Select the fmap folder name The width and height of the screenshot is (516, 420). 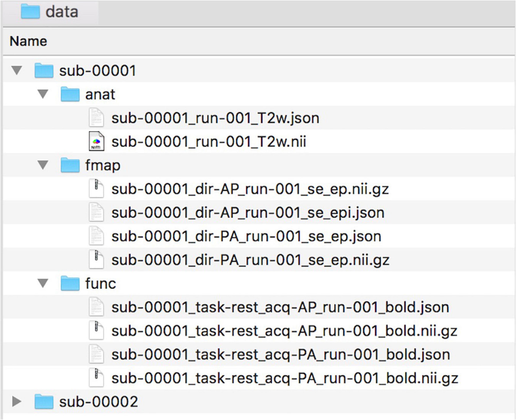click(x=103, y=166)
